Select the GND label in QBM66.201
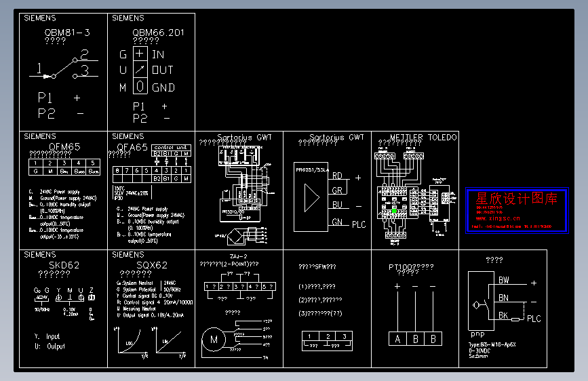This screenshot has width=588, height=381. (163, 87)
